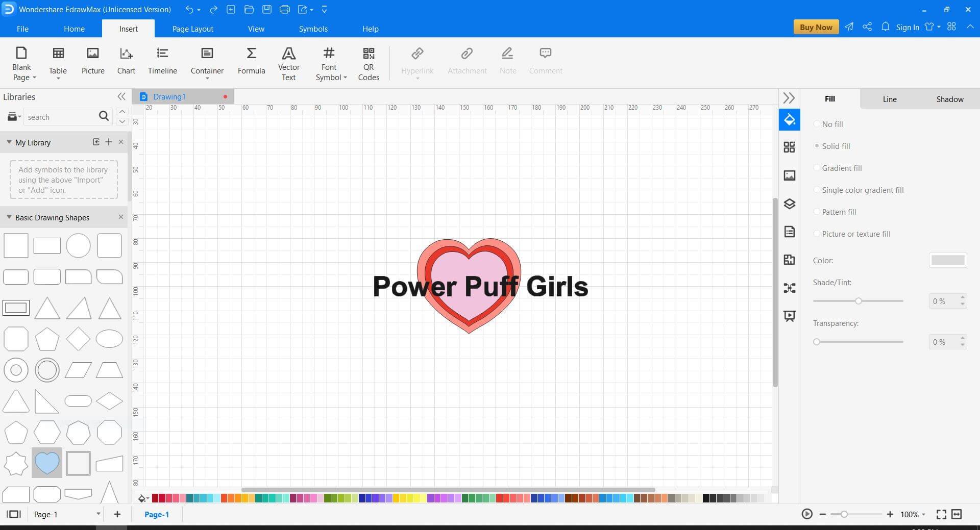
Task: Switch to the View tab
Action: [x=256, y=29]
